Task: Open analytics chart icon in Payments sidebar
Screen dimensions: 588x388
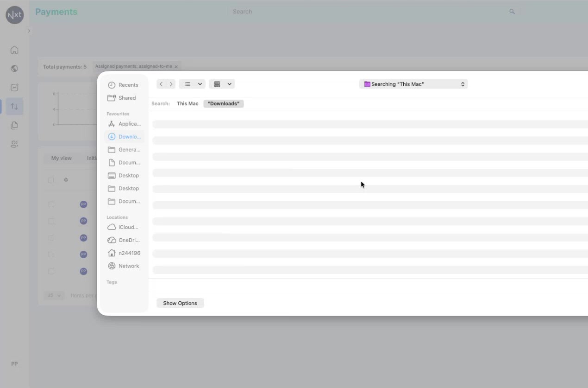Action: [14, 87]
